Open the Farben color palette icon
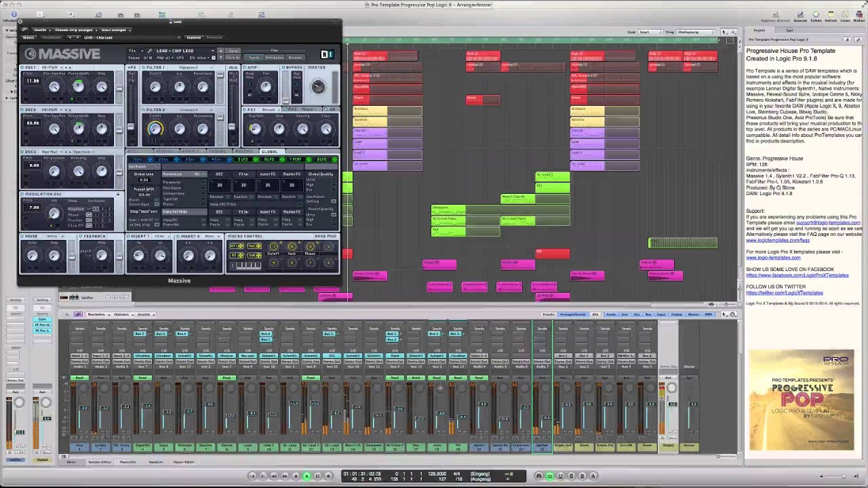The width and height of the screenshot is (868, 488). (816, 18)
